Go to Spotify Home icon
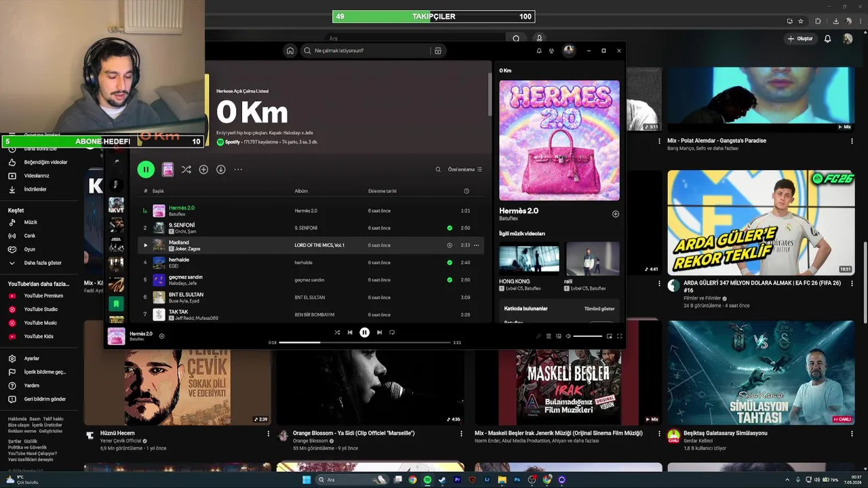 point(290,51)
